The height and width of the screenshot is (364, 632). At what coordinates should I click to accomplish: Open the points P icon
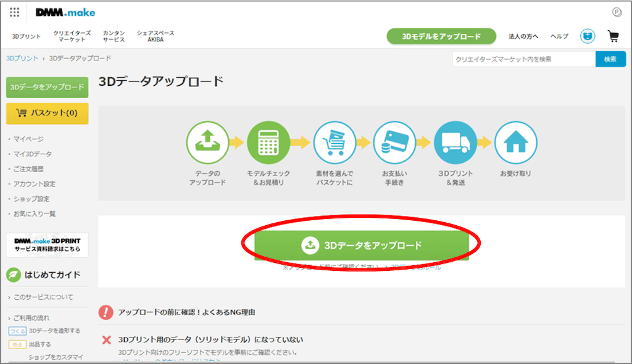617,12
